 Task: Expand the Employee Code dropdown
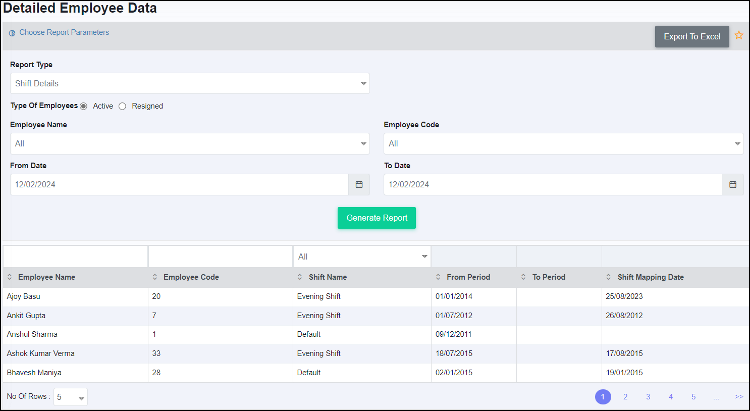pos(563,144)
